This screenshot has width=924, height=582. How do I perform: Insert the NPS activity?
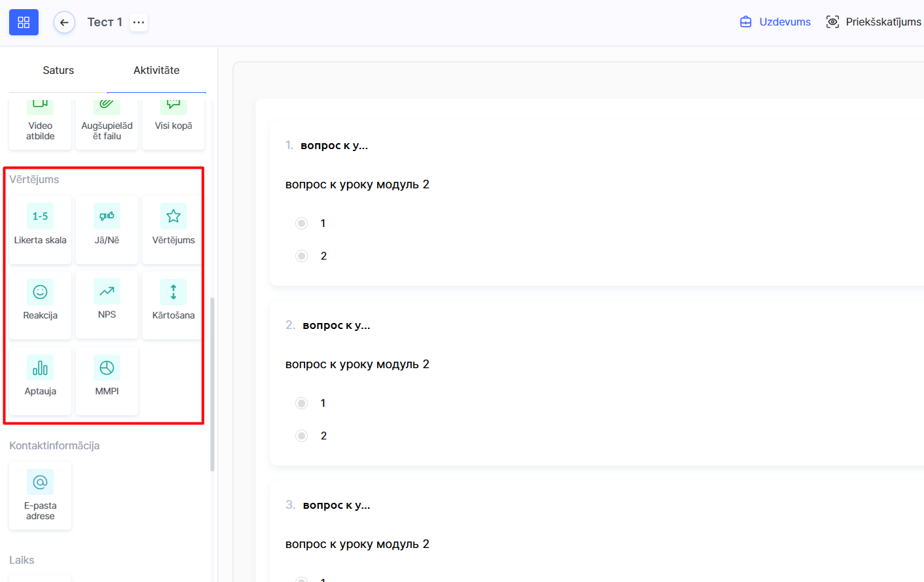[x=107, y=301]
